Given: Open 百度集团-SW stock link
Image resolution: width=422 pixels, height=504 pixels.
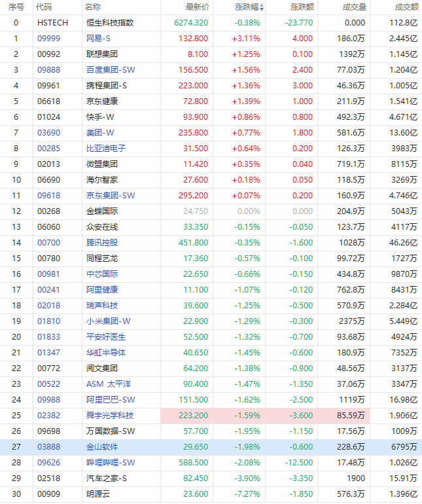Looking at the screenshot, I should pyautogui.click(x=111, y=70).
